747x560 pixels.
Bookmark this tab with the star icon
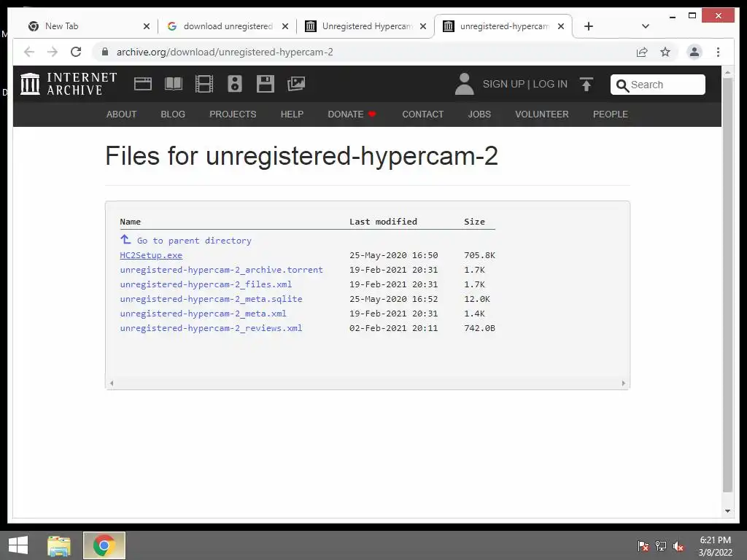pyautogui.click(x=665, y=52)
